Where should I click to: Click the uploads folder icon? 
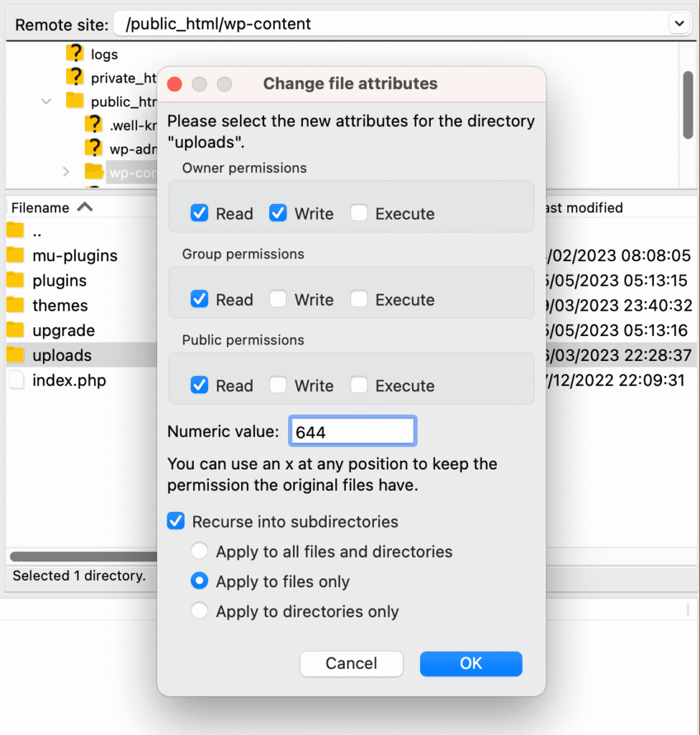(15, 355)
